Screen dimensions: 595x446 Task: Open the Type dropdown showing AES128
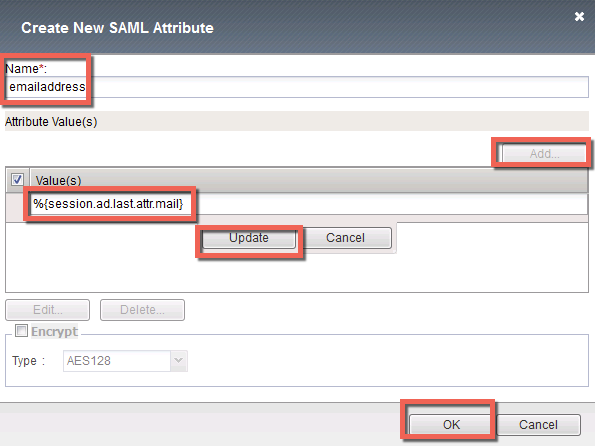click(125, 361)
